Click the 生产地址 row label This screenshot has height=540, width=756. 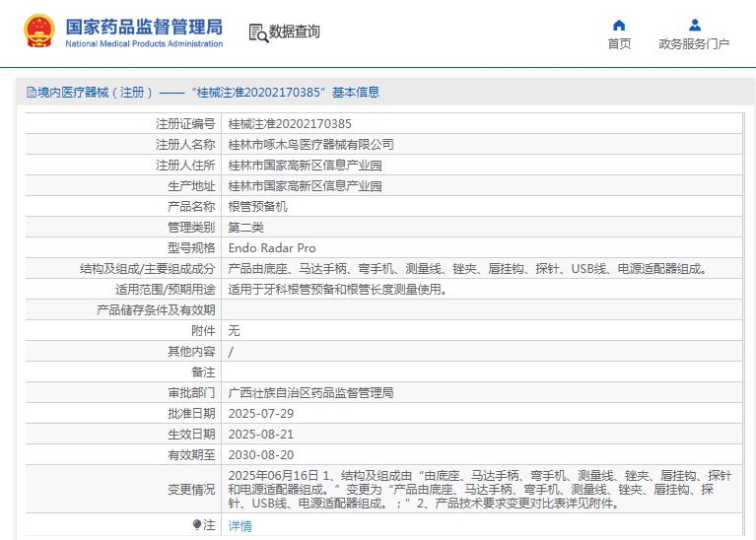pyautogui.click(x=191, y=186)
